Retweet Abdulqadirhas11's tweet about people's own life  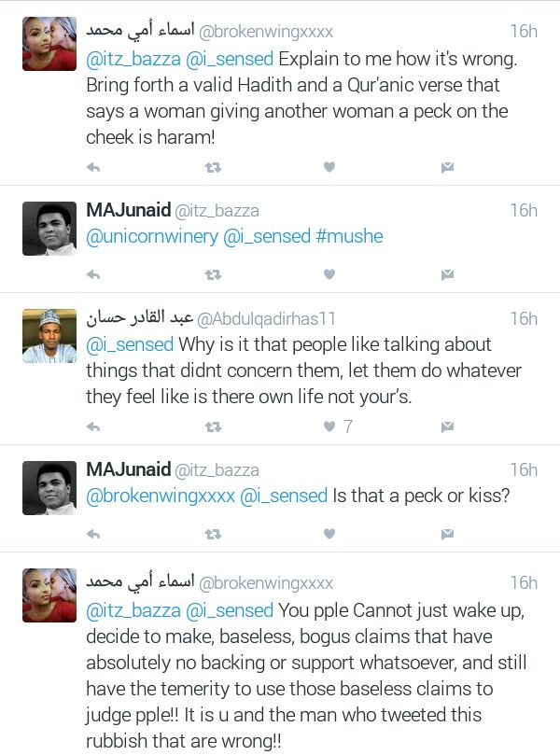click(213, 426)
